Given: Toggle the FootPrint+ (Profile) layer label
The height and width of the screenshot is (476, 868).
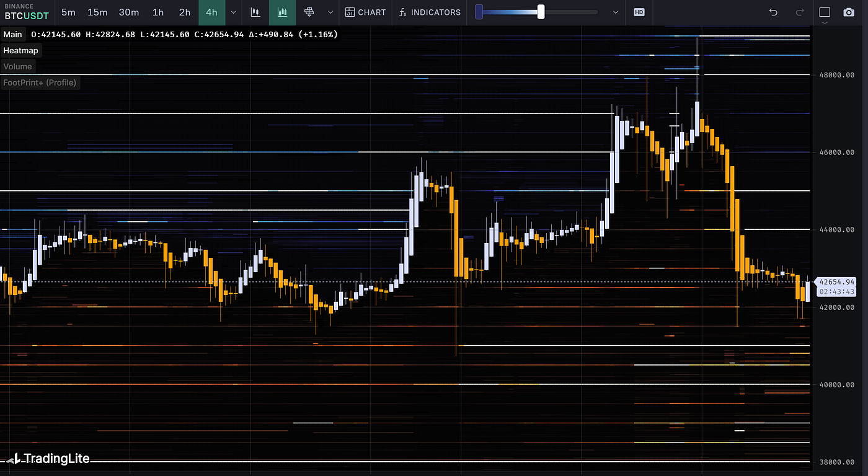Looking at the screenshot, I should pyautogui.click(x=40, y=82).
